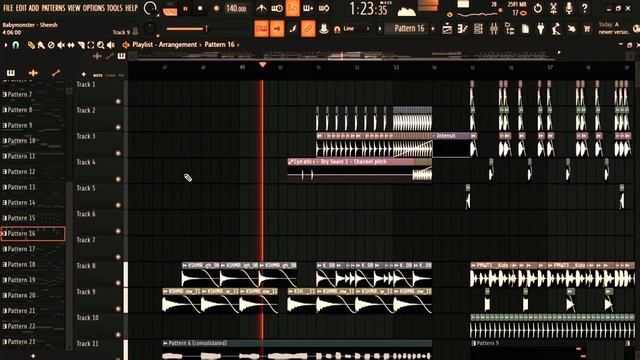The width and height of the screenshot is (640, 360).
Task: Select the Draw pencil tool
Action: [31, 45]
